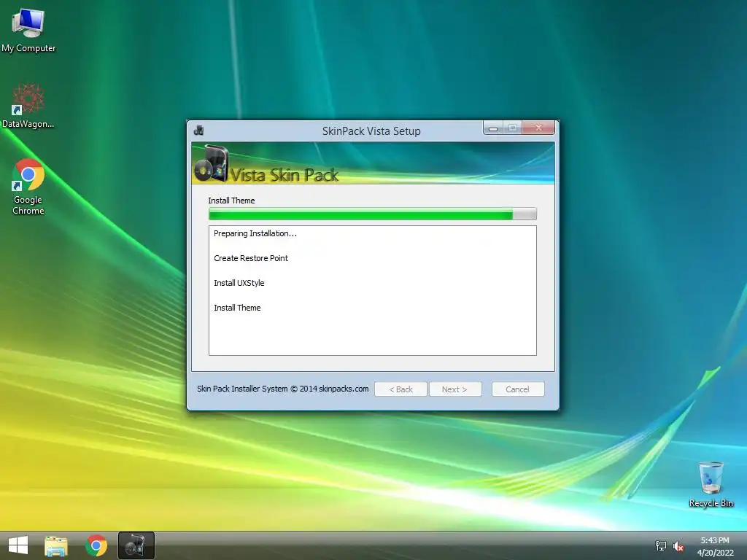This screenshot has height=560, width=747.
Task: Launch Chrome from the taskbar
Action: (x=96, y=545)
